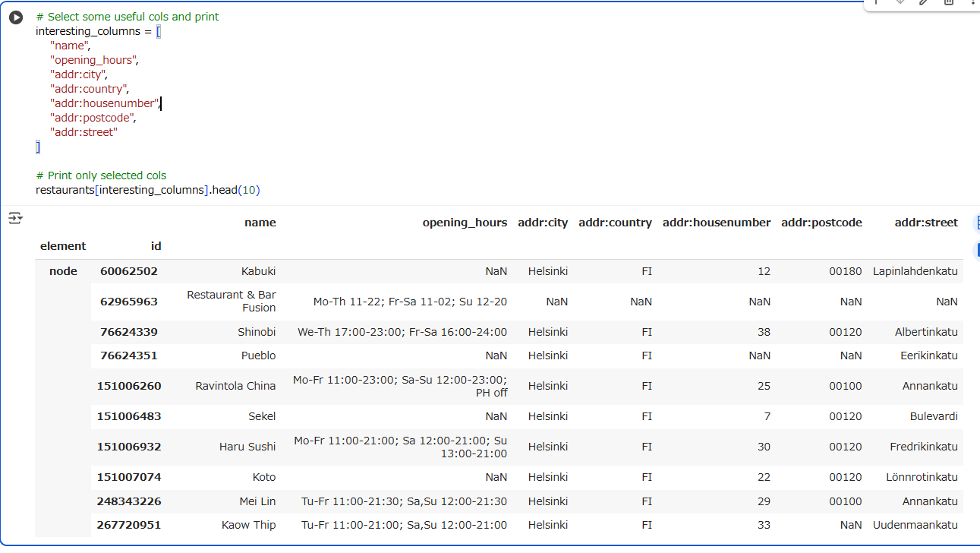The height and width of the screenshot is (553, 980).
Task: Toggle the cell output actions icon
Action: pos(16,219)
